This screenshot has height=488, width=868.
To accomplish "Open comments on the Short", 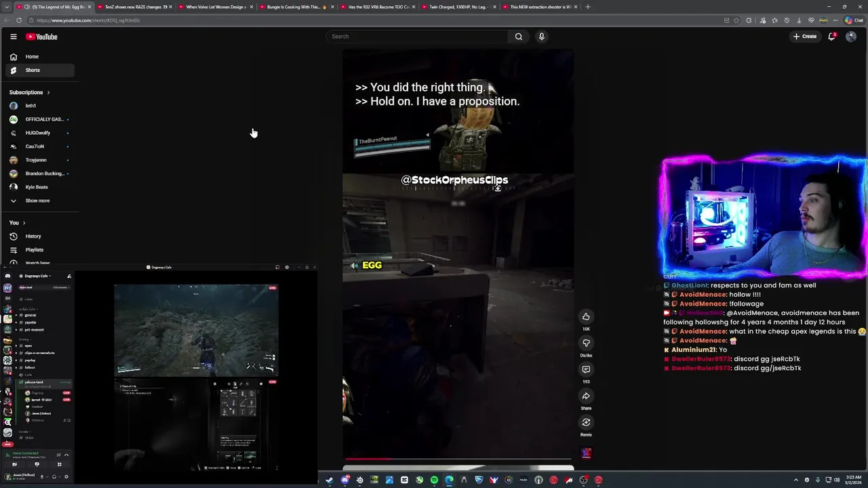I will click(x=586, y=369).
